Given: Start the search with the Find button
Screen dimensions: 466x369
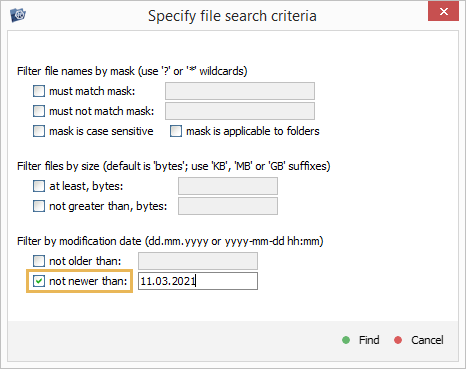Looking at the screenshot, I should (x=361, y=340).
